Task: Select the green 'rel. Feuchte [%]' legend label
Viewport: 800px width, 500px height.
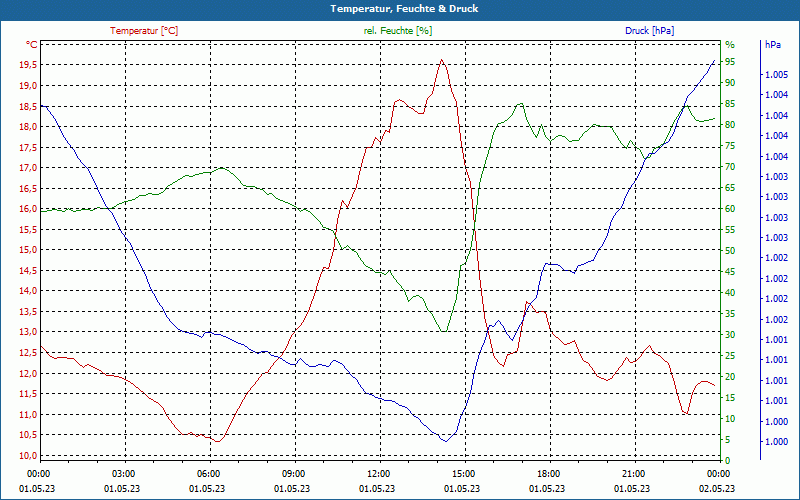Action: click(397, 31)
